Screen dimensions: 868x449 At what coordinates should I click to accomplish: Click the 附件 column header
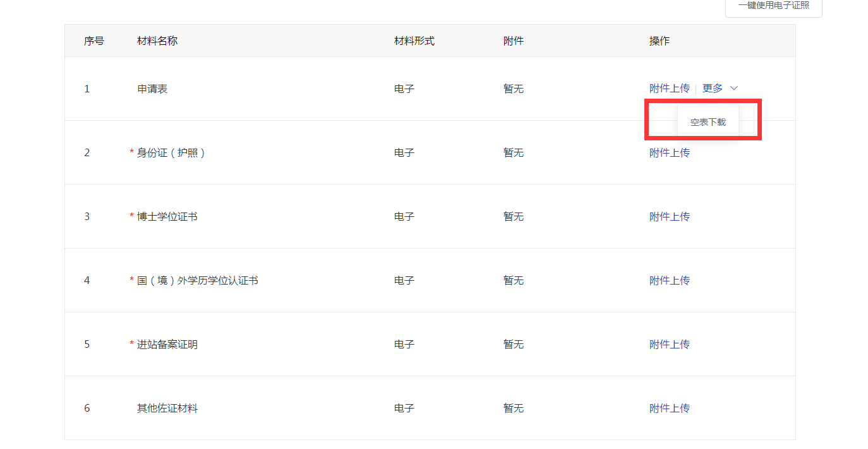pyautogui.click(x=513, y=41)
